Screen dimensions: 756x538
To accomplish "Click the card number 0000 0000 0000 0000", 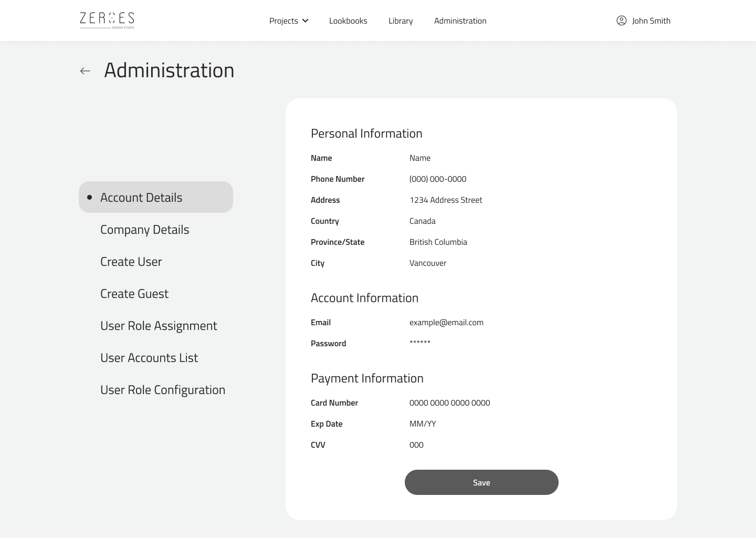I will pos(450,403).
